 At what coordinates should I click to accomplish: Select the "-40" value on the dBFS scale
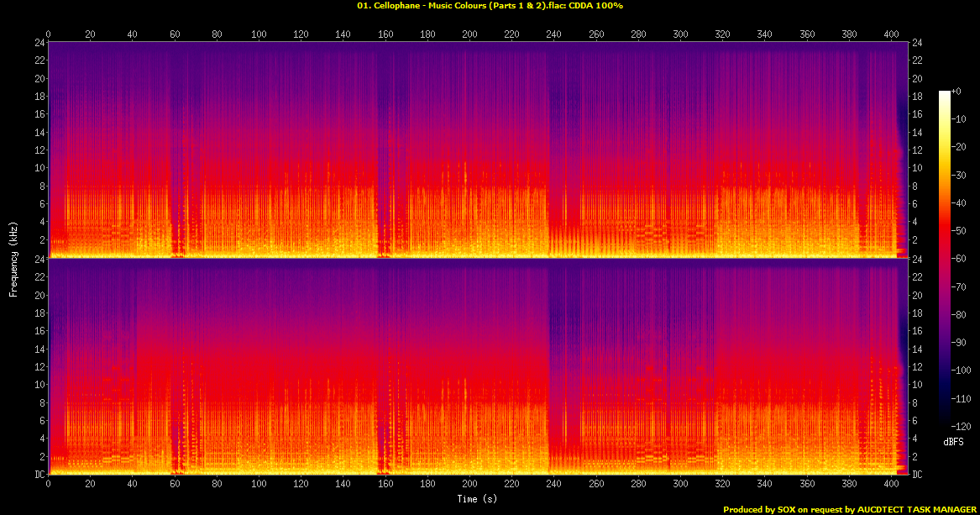pos(959,203)
